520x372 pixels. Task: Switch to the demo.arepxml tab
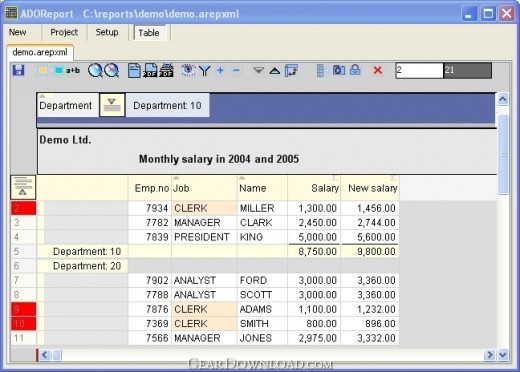[x=40, y=52]
